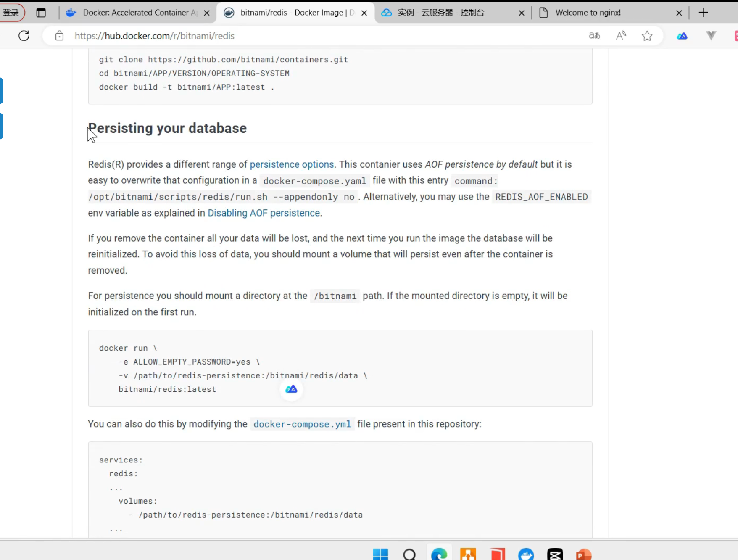The image size is (738, 560).
Task: Click the /bitnami inline path code
Action: pyautogui.click(x=335, y=296)
